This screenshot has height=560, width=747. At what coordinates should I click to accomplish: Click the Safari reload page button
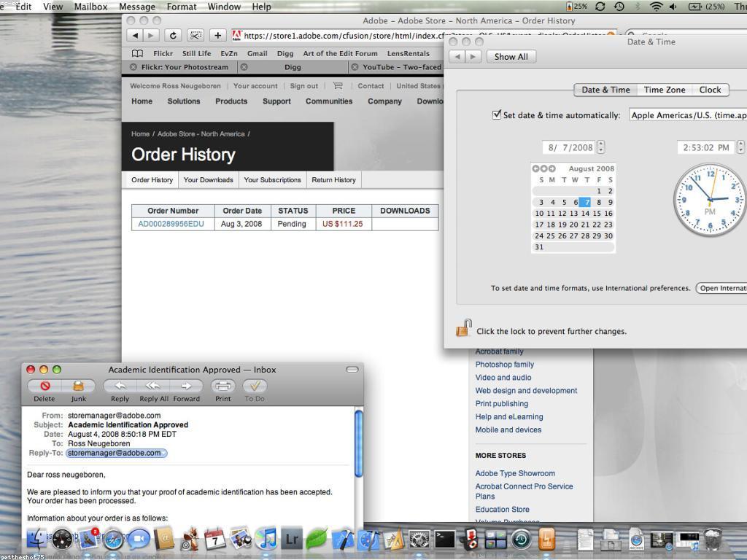point(173,35)
